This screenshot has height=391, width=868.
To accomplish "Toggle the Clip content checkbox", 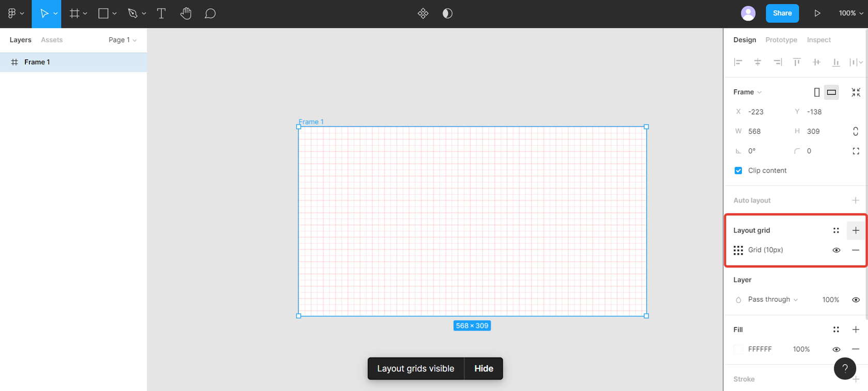I will point(738,170).
